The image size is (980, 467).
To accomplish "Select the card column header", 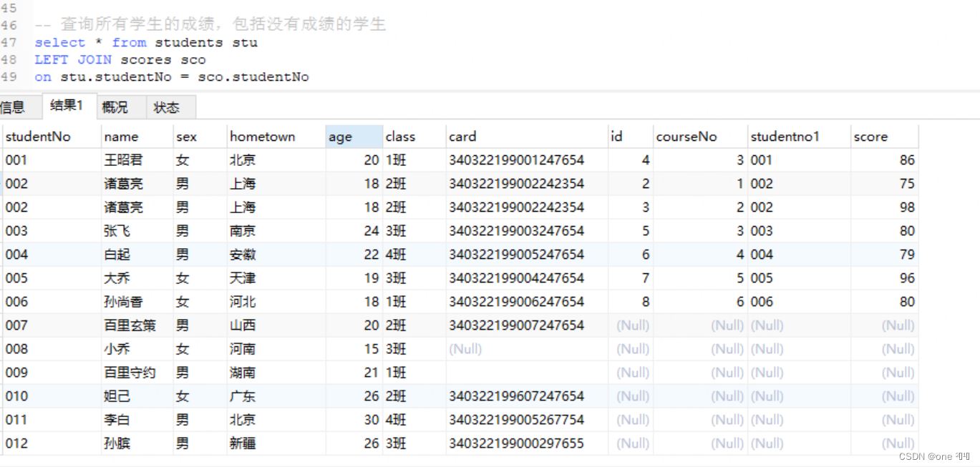I will (462, 137).
